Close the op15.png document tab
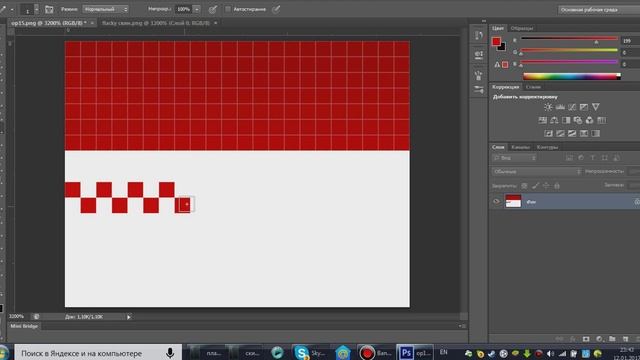 click(92, 23)
